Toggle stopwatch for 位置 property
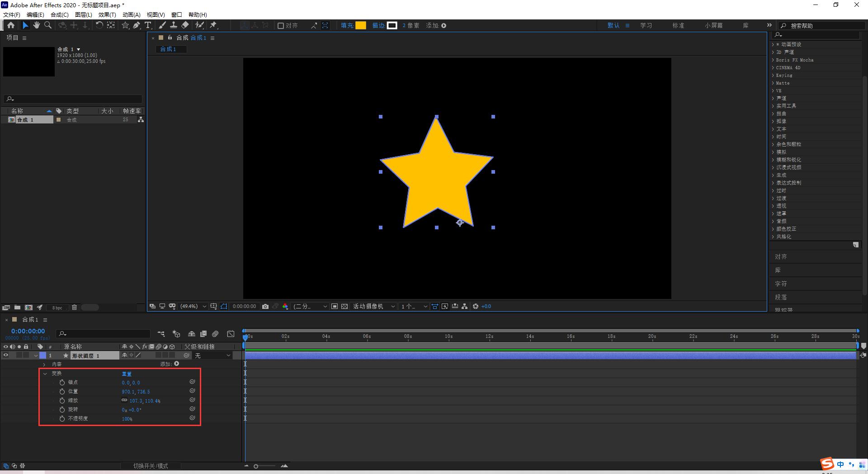The width and height of the screenshot is (868, 474). click(x=62, y=392)
